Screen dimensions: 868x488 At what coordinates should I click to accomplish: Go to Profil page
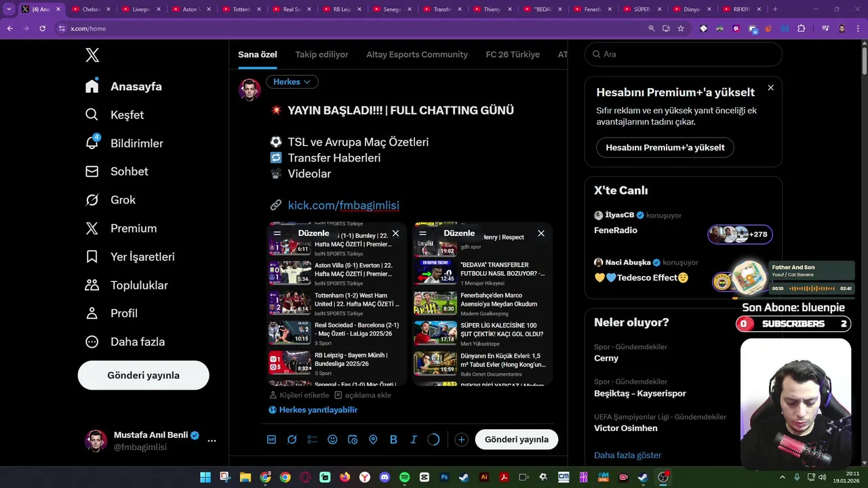click(x=111, y=313)
